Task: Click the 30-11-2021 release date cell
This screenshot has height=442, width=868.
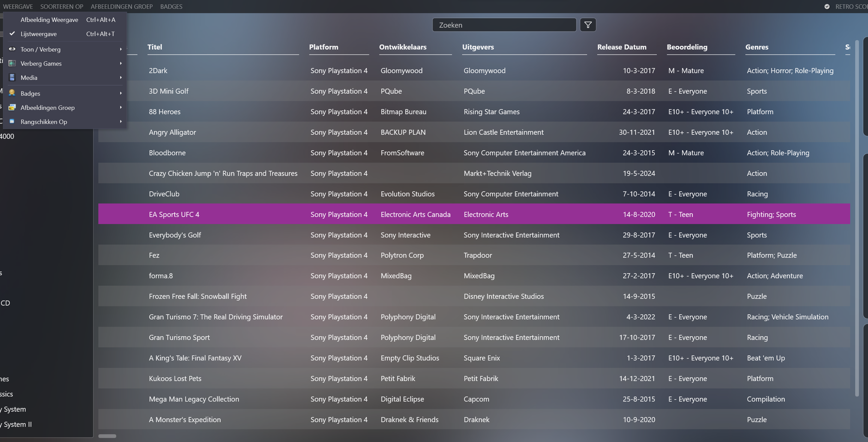Action: [x=637, y=132]
